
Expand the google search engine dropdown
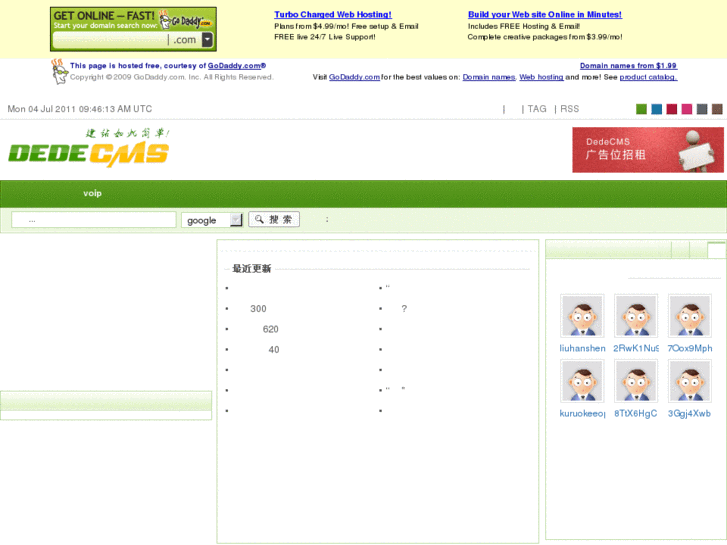[212, 220]
